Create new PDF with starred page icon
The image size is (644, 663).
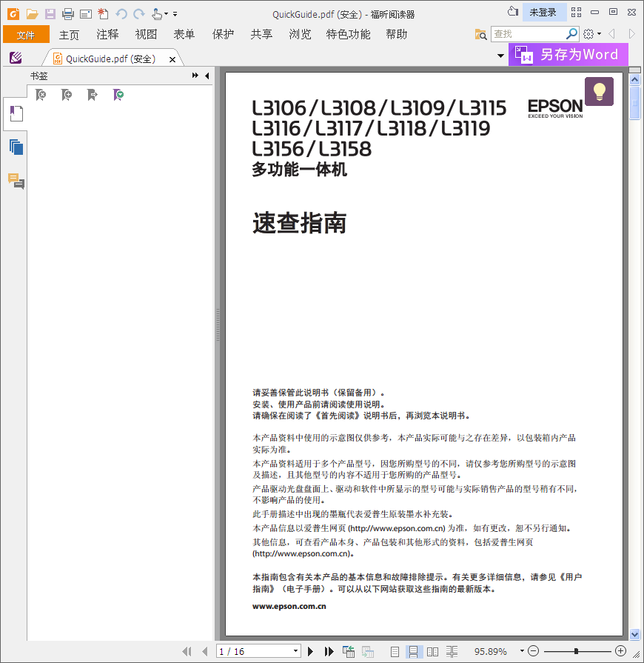click(x=103, y=14)
